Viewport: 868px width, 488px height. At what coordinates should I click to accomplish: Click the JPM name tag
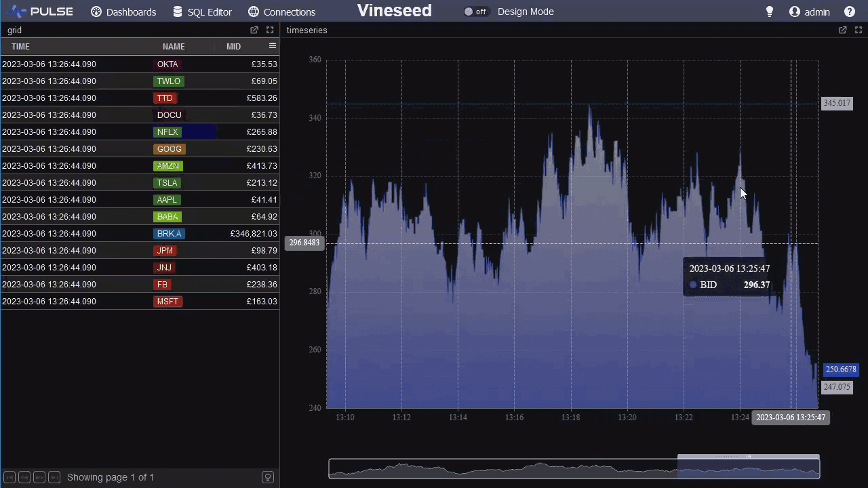click(x=165, y=251)
